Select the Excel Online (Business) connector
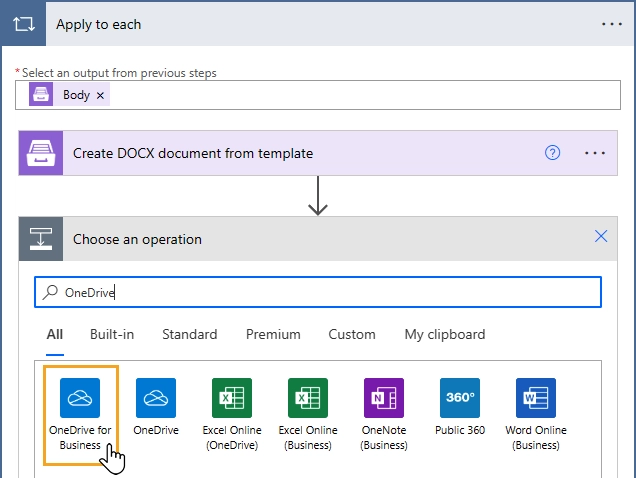Viewport: 636px width, 478px height. pyautogui.click(x=308, y=415)
